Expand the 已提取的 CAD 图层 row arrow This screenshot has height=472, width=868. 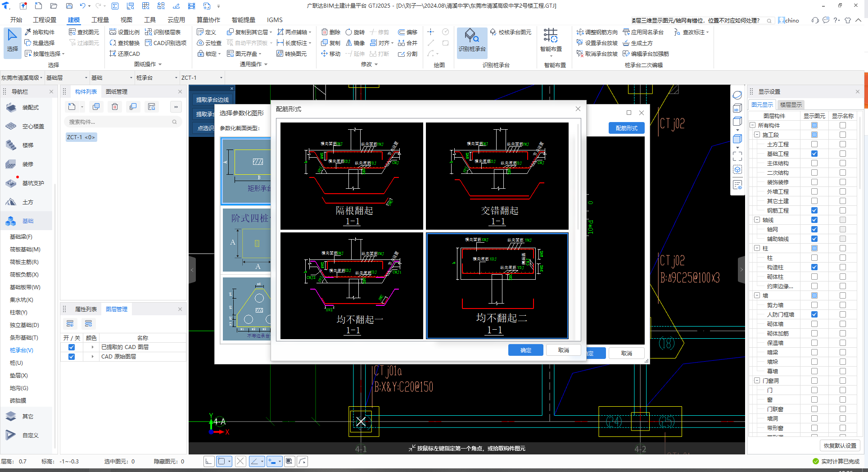[92, 347]
